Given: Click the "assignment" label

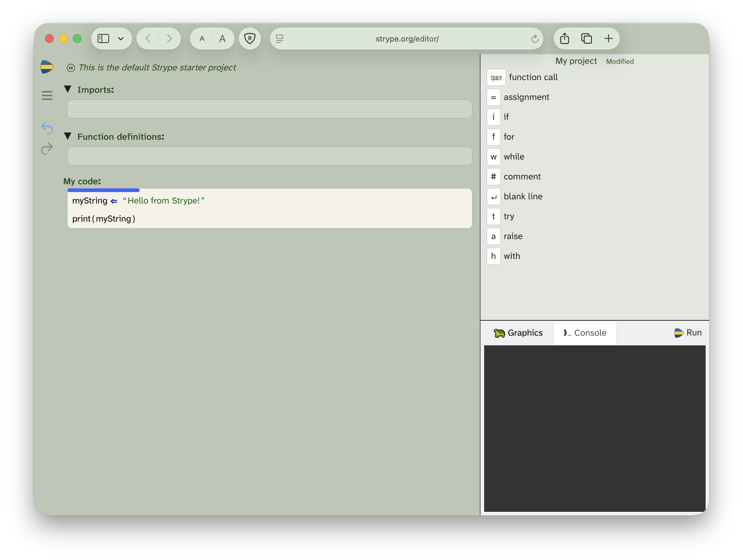Looking at the screenshot, I should [x=526, y=97].
